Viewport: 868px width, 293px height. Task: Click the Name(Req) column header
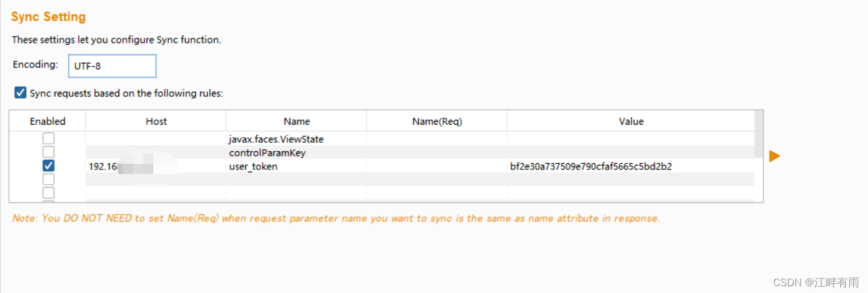pyautogui.click(x=437, y=121)
